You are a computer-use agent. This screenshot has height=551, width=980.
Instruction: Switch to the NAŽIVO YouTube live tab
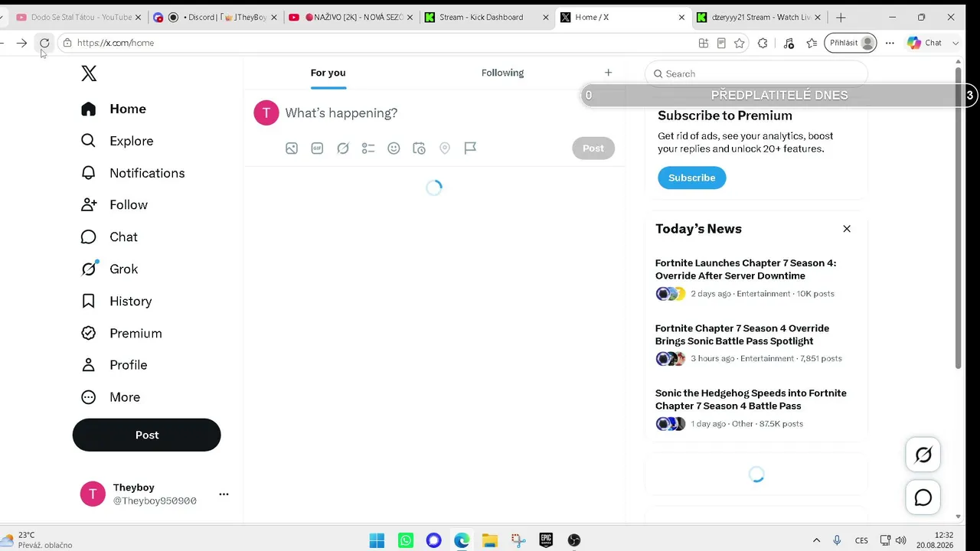[351, 17]
